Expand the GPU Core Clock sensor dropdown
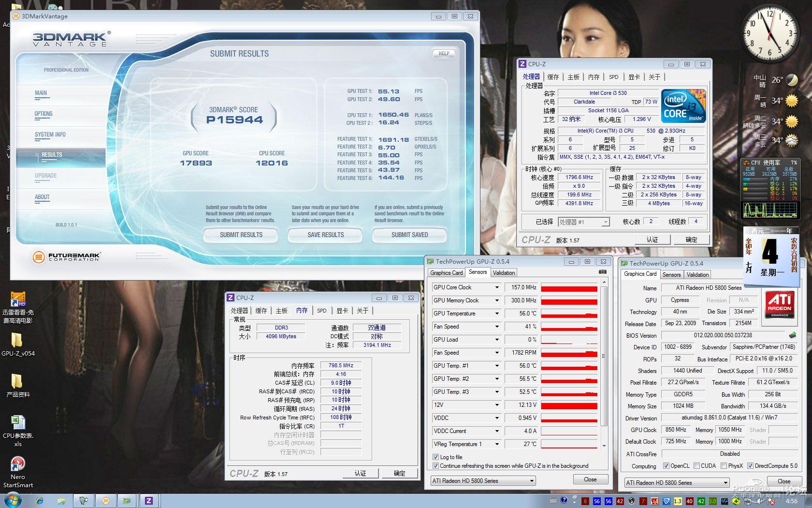 (496, 287)
